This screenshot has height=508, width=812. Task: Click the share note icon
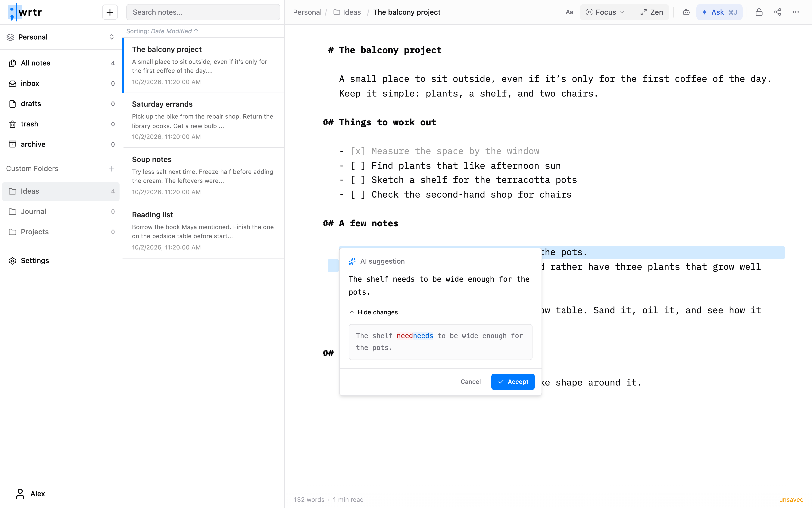tap(778, 12)
